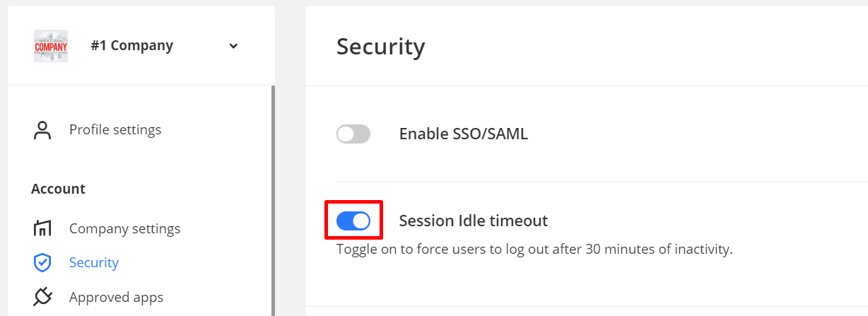Image resolution: width=868 pixels, height=316 pixels.
Task: Click the Security shield icon in sidebar
Action: (x=43, y=262)
